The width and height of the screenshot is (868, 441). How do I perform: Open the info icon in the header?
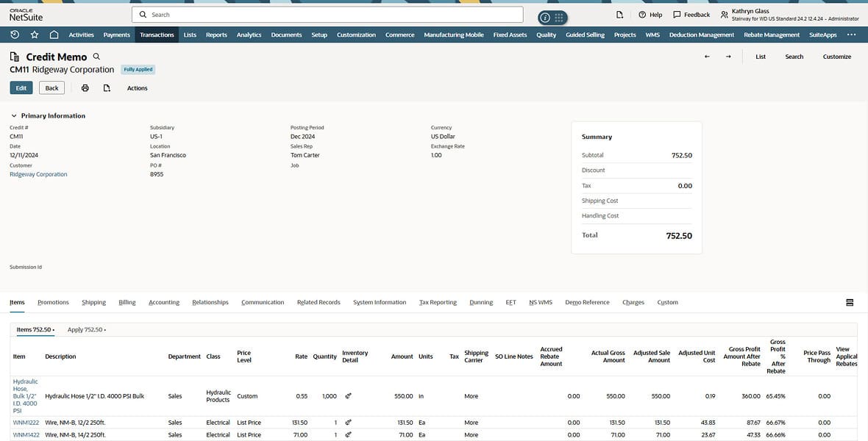point(544,16)
